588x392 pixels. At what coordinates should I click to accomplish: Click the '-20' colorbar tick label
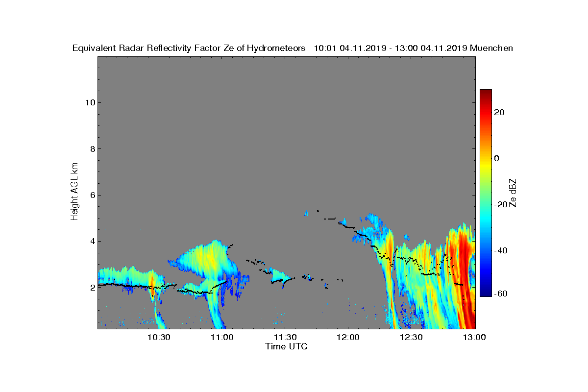tap(501, 204)
